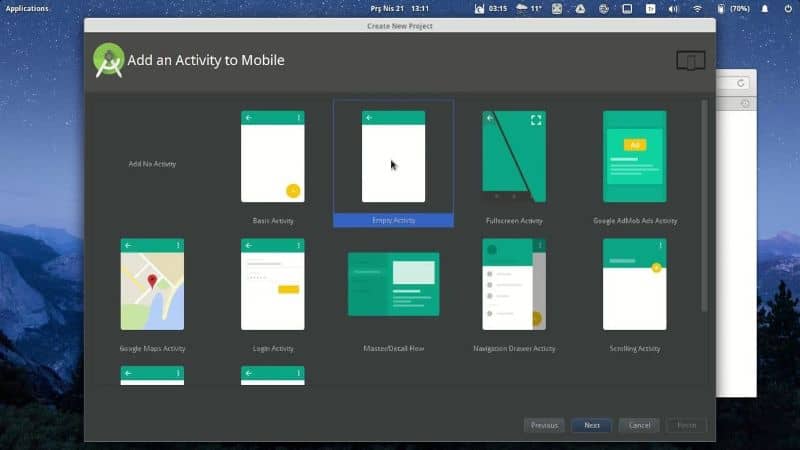The width and height of the screenshot is (800, 450).
Task: Select the Master/Detail Flow template thumbnail
Action: point(393,284)
